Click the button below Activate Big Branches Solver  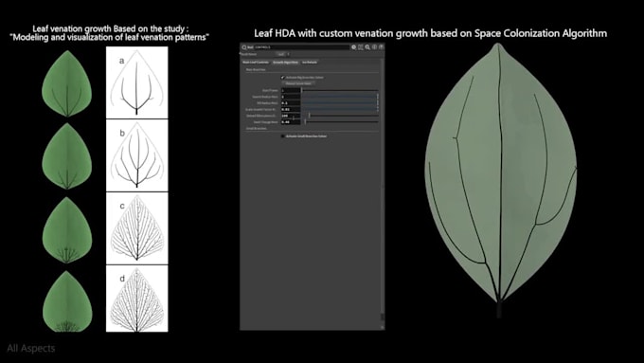(x=298, y=83)
